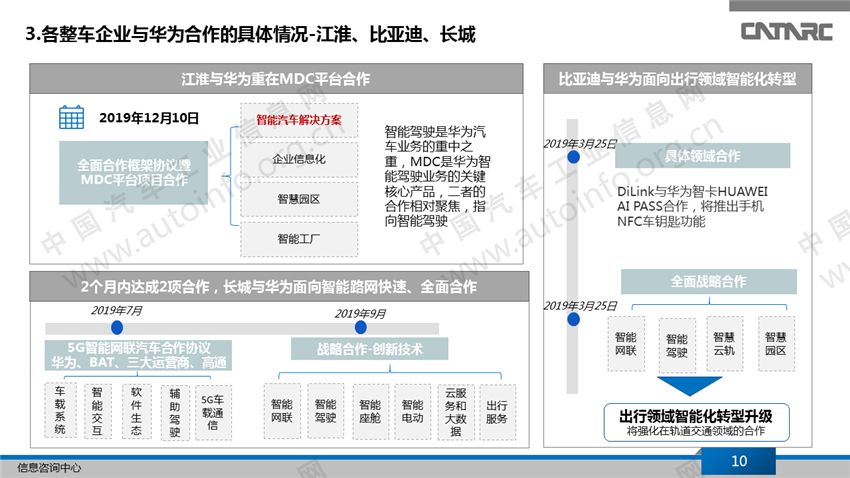Click the blue downward arrow above 出行领域智能化转型升级

(x=689, y=386)
